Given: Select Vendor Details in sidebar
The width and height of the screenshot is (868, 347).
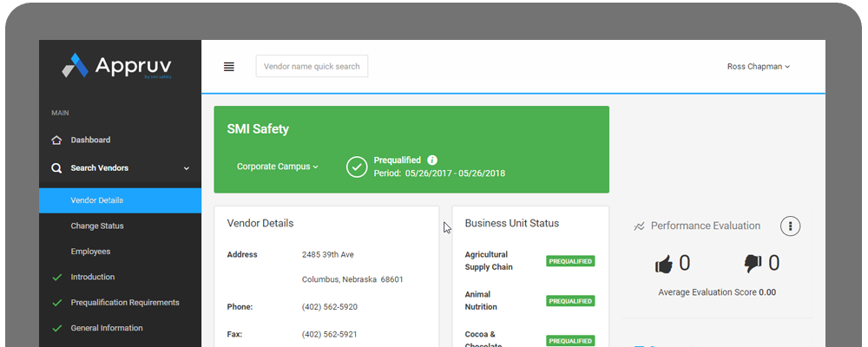Looking at the screenshot, I should point(120,200).
